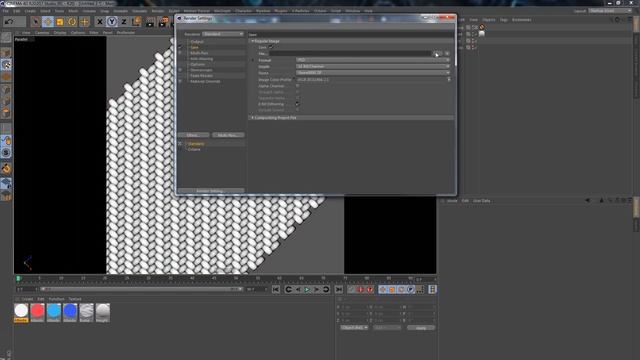Lock the Y axis icon

click(x=112, y=21)
